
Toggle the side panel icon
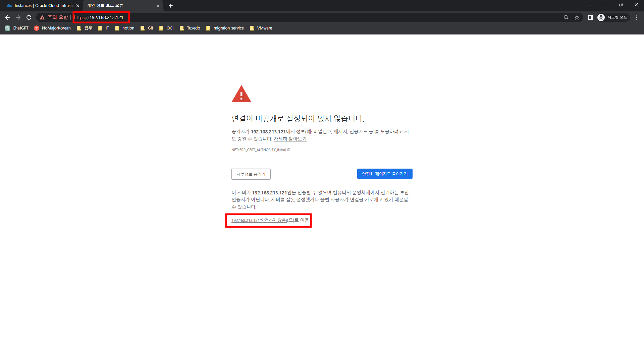point(590,17)
